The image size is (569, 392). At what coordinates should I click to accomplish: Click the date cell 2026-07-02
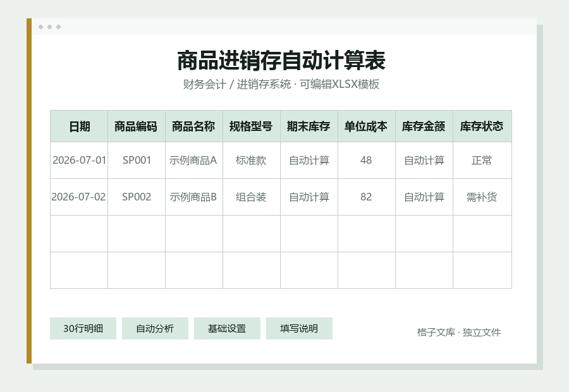click(x=79, y=197)
